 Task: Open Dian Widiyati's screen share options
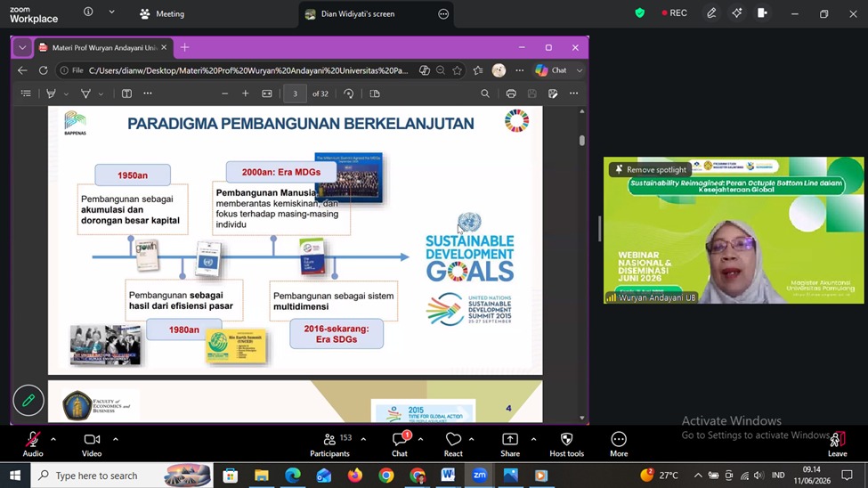coord(442,14)
